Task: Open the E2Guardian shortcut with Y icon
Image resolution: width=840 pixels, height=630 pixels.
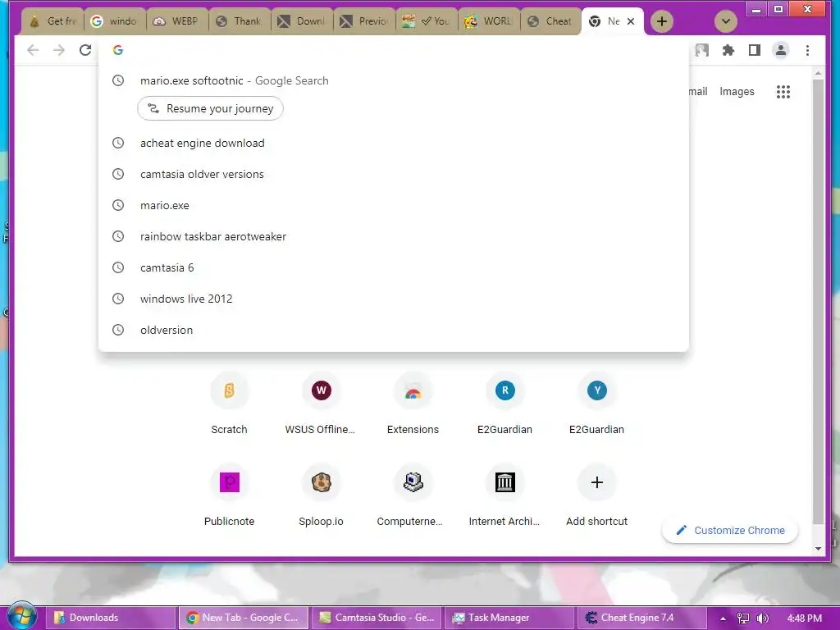Action: click(x=597, y=404)
